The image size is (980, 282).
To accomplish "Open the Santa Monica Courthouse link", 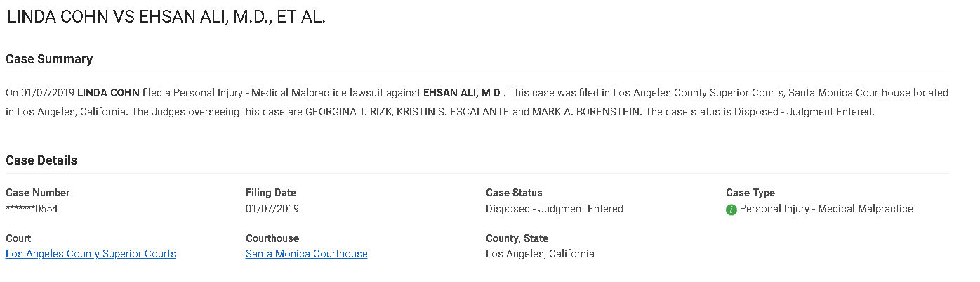I will coord(307,254).
